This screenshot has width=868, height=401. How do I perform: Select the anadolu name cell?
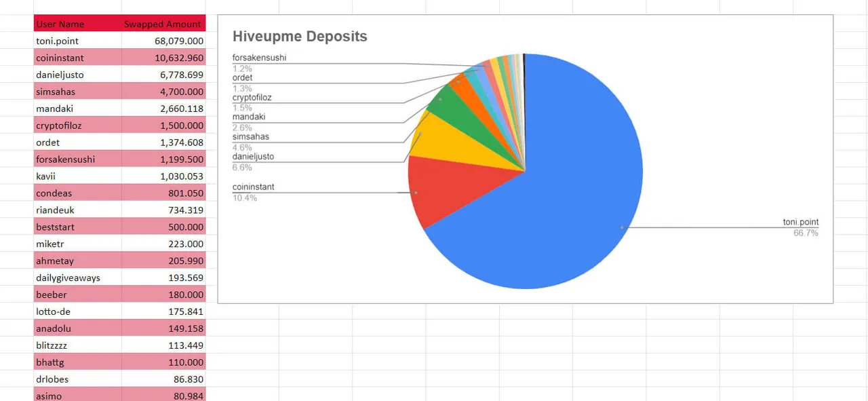click(x=78, y=328)
